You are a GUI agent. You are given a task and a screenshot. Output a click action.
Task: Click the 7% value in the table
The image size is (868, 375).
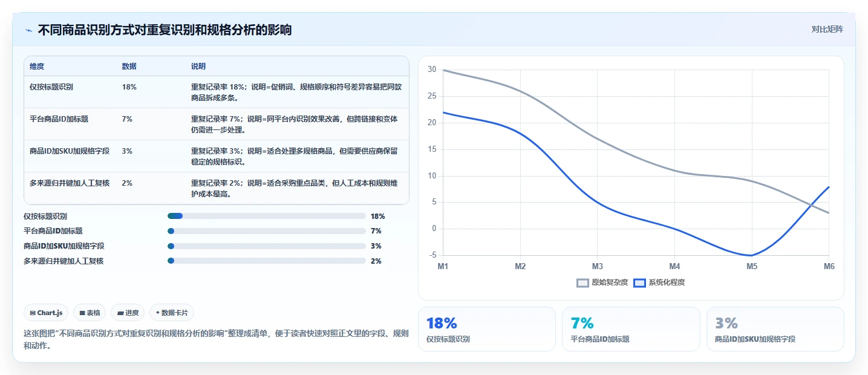[x=127, y=119]
